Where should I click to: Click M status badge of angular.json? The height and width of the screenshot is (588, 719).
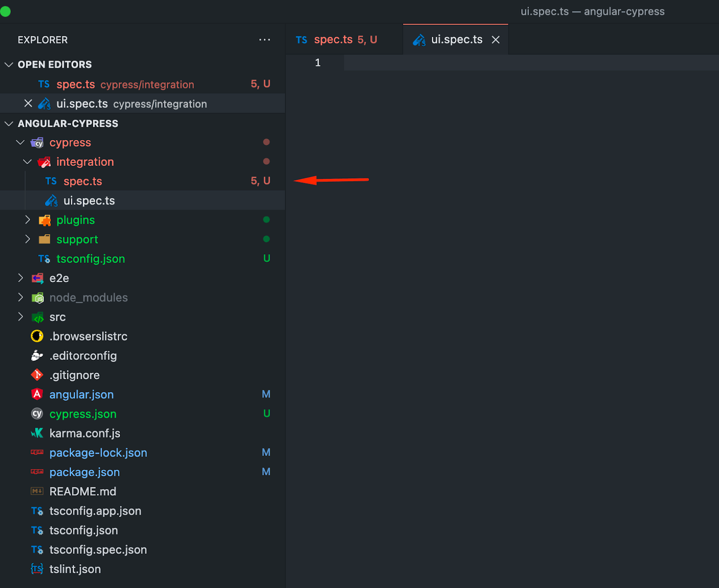(266, 394)
